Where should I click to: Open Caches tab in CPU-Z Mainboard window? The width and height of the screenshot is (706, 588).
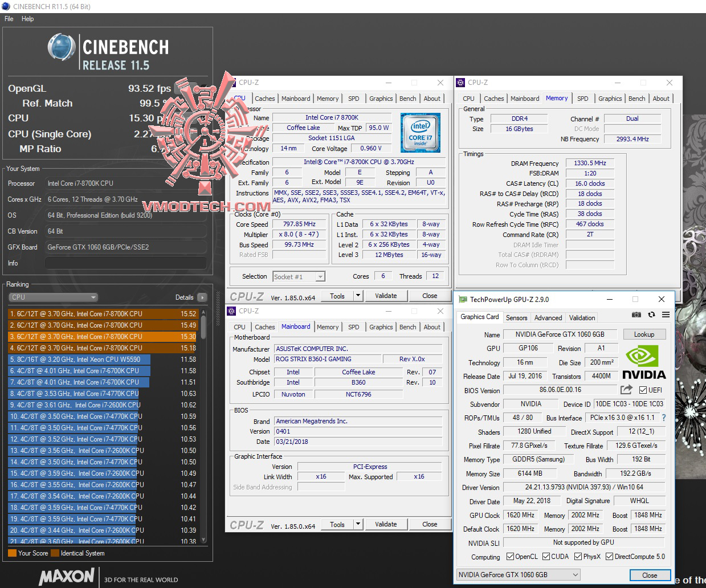click(x=264, y=327)
